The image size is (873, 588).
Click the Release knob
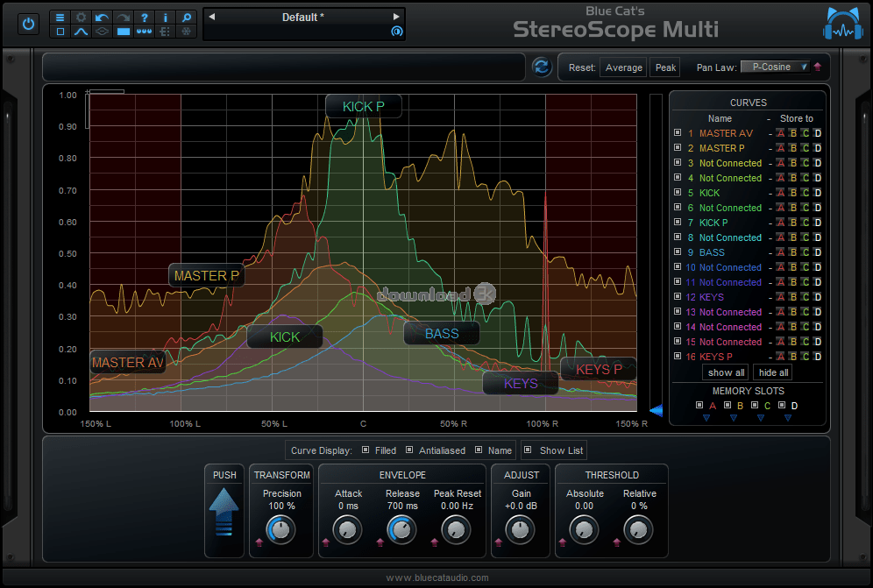401,529
